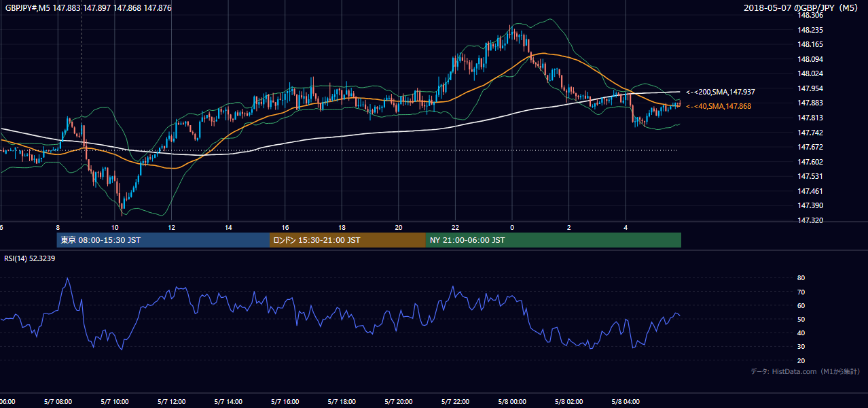Click the 5/7 20:00 bottom time label
This screenshot has width=868, height=408.
click(399, 402)
